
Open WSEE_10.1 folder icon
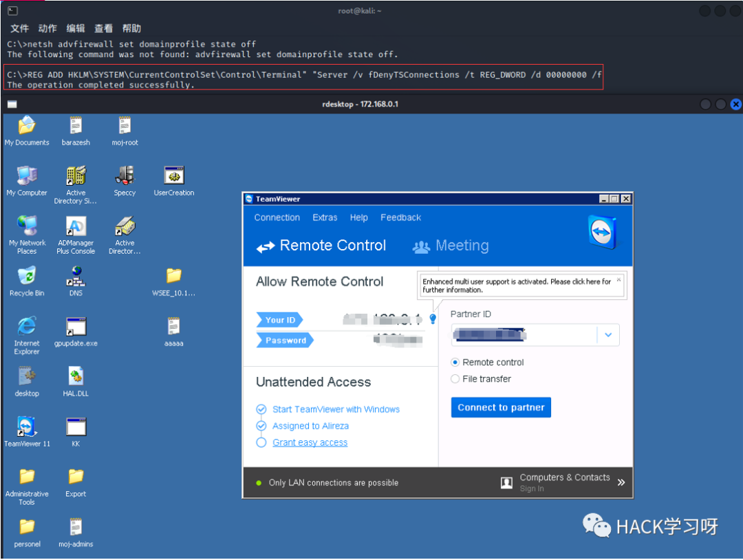pyautogui.click(x=174, y=276)
